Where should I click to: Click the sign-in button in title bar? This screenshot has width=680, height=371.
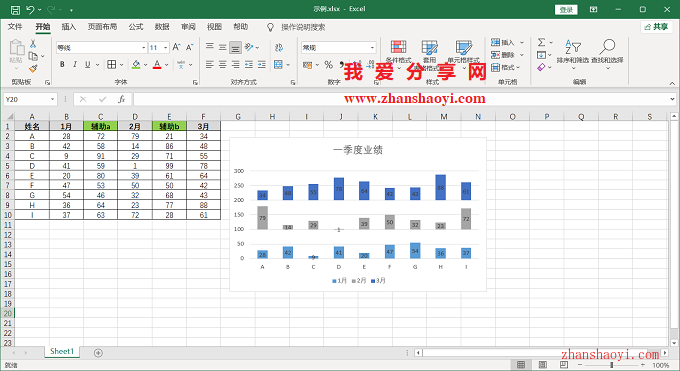tap(566, 10)
